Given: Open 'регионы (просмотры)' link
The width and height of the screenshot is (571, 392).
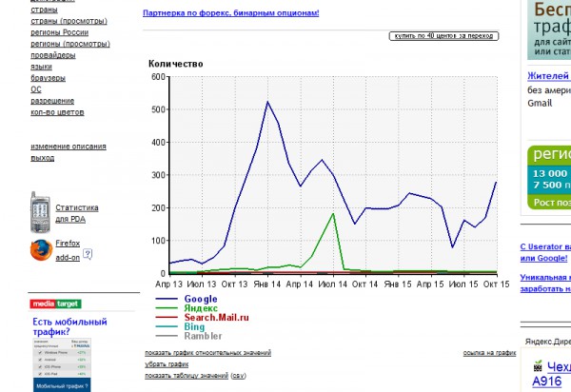Looking at the screenshot, I should pyautogui.click(x=70, y=44).
